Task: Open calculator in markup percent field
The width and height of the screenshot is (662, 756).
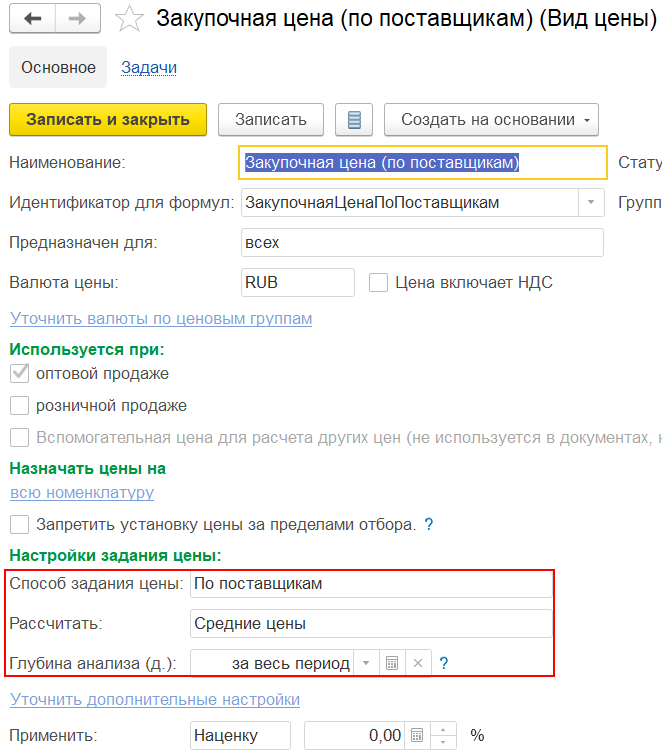Action: coord(419,736)
